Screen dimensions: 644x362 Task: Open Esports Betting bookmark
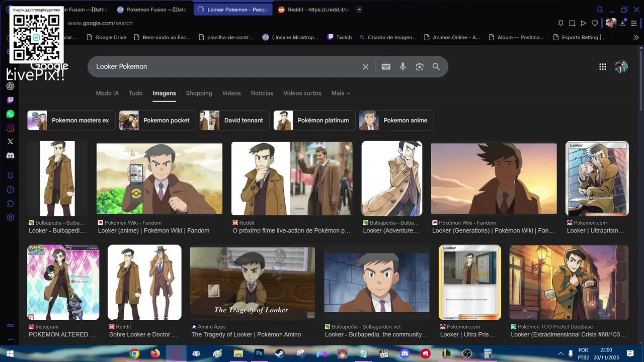click(x=579, y=37)
